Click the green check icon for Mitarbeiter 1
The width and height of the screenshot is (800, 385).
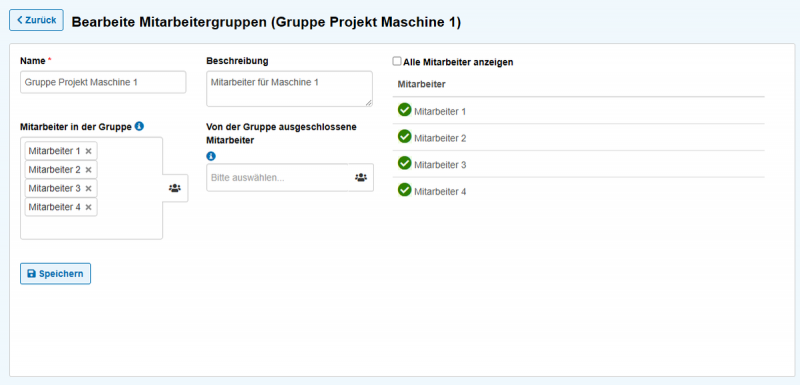pyautogui.click(x=405, y=110)
